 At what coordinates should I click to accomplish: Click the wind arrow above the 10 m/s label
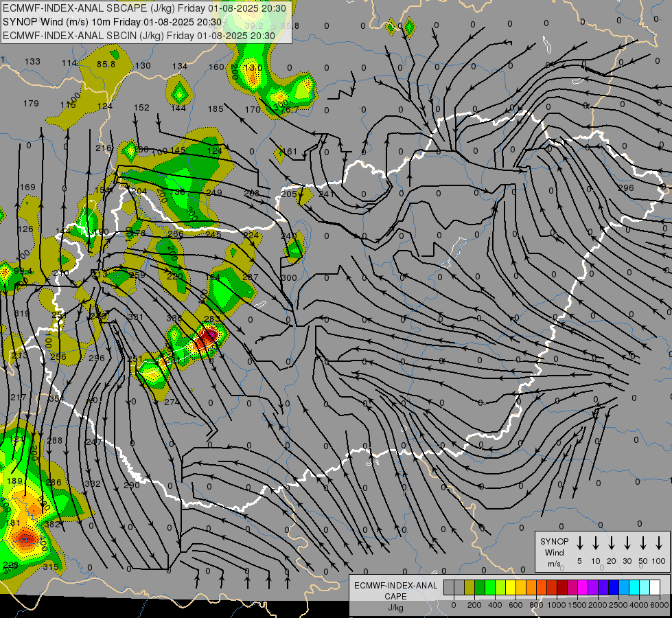pyautogui.click(x=596, y=542)
